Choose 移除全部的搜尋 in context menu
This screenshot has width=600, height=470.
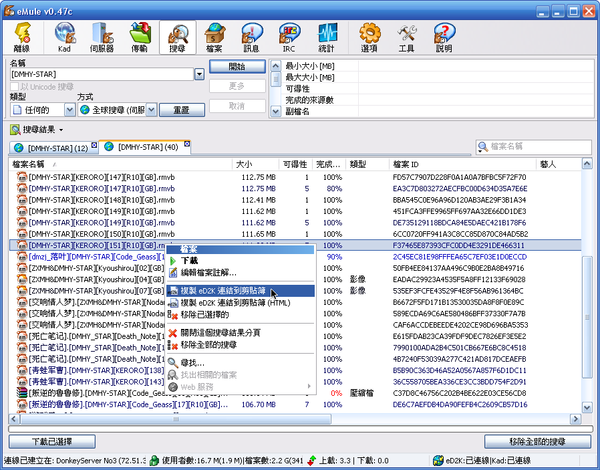click(x=240, y=345)
